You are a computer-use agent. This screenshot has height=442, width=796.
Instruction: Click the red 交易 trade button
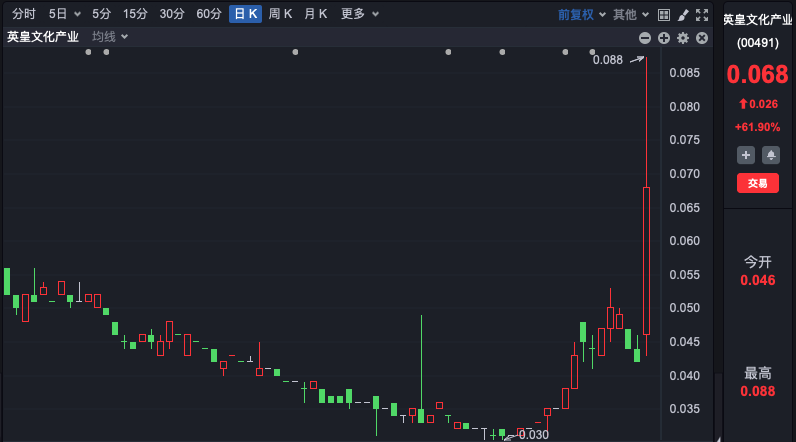[x=758, y=183]
